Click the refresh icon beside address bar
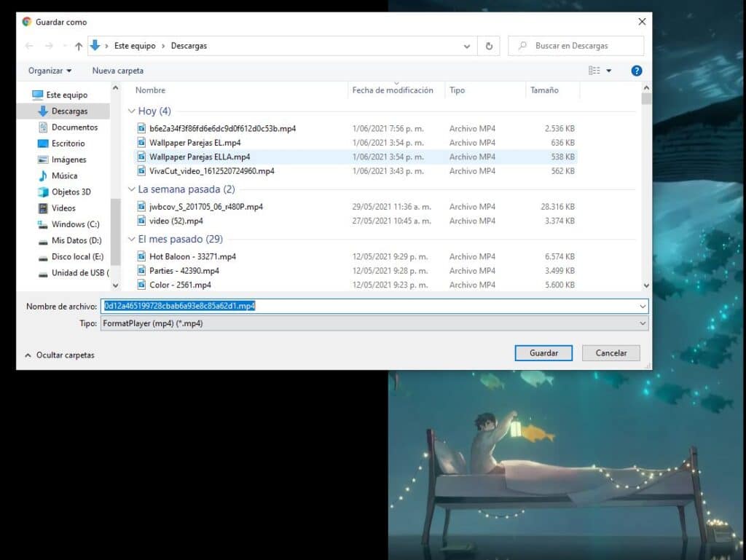 click(489, 46)
